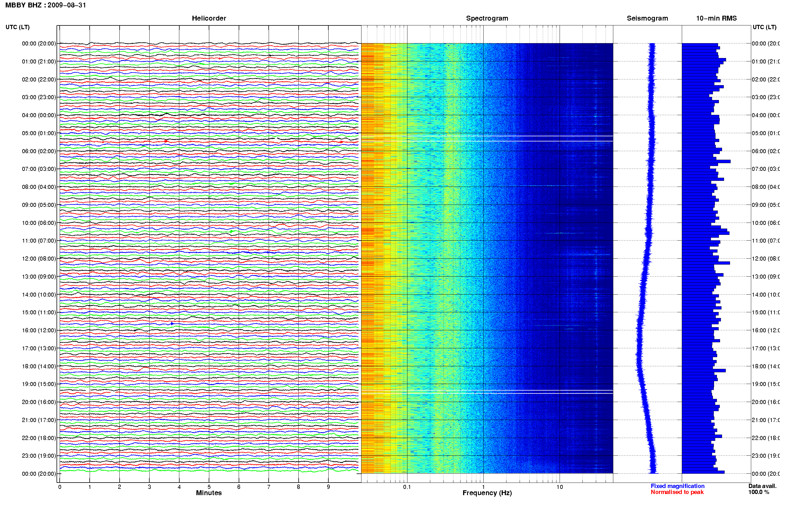Click the 0.1 frequency tick label
Viewport: 812px width, 508px height.
pos(407,487)
